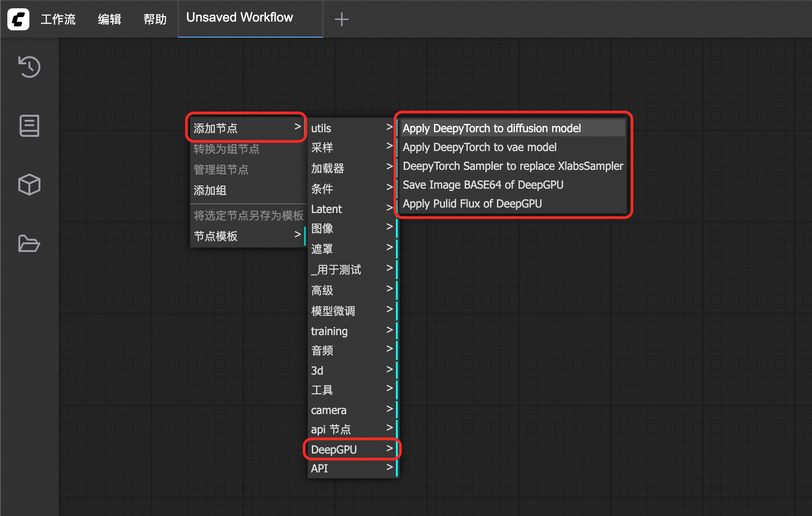Add Save Image BASE64 of DeepGPU node

tap(513, 185)
